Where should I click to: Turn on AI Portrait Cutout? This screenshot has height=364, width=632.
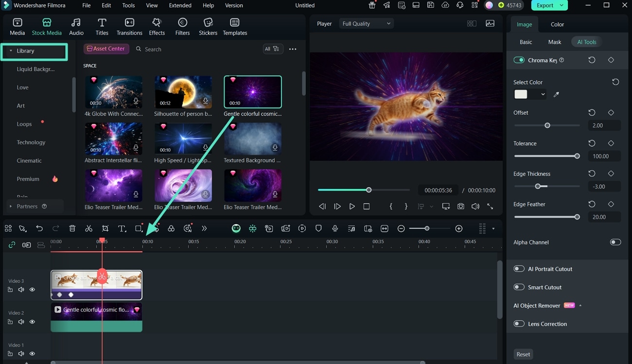point(519,269)
